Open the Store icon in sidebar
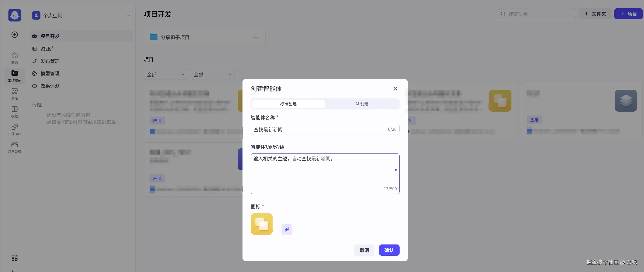 point(14,94)
